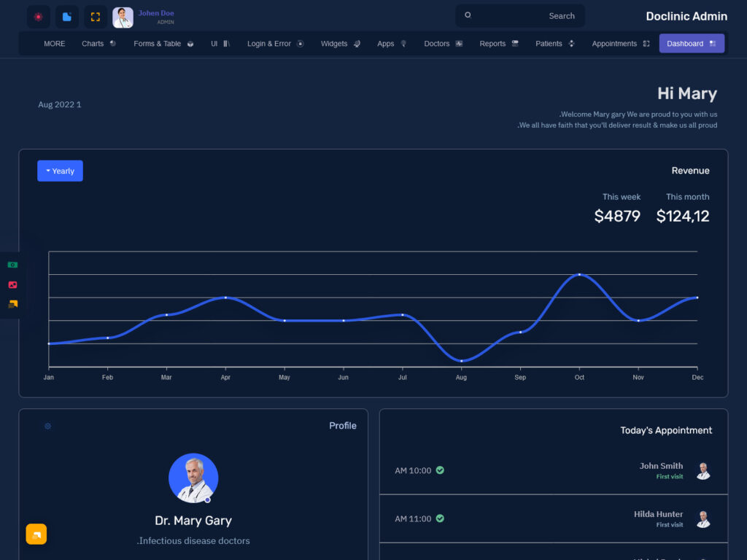The width and height of the screenshot is (747, 560).
Task: Select the Dashboard tab in the navigation
Action: (692, 44)
